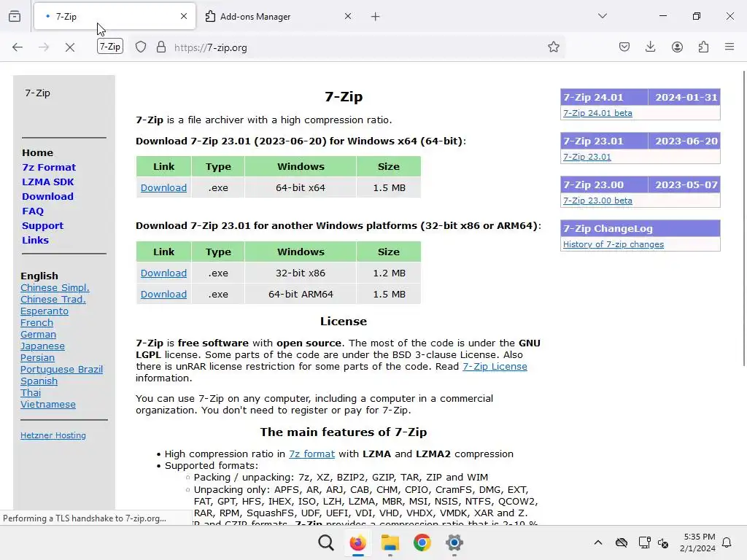
Task: Open the Links page
Action: point(35,241)
